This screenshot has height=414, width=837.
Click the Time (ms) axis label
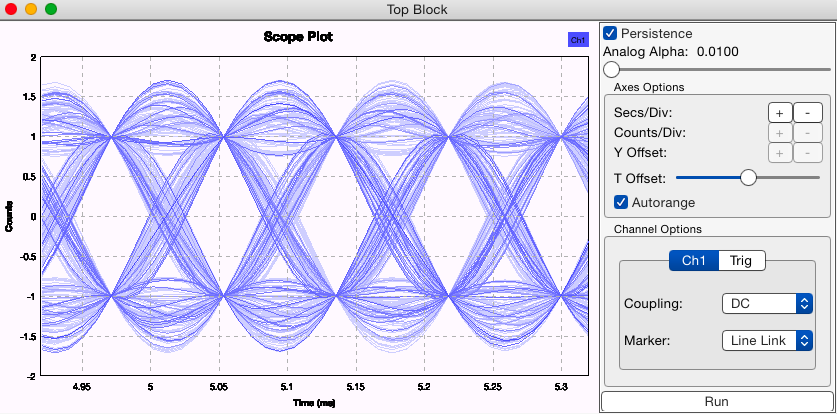tap(315, 403)
